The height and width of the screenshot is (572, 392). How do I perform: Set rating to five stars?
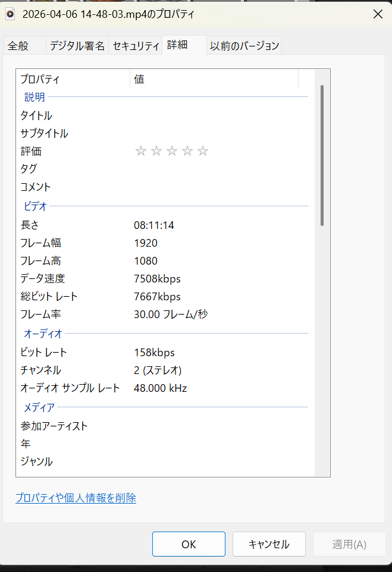[x=203, y=150]
